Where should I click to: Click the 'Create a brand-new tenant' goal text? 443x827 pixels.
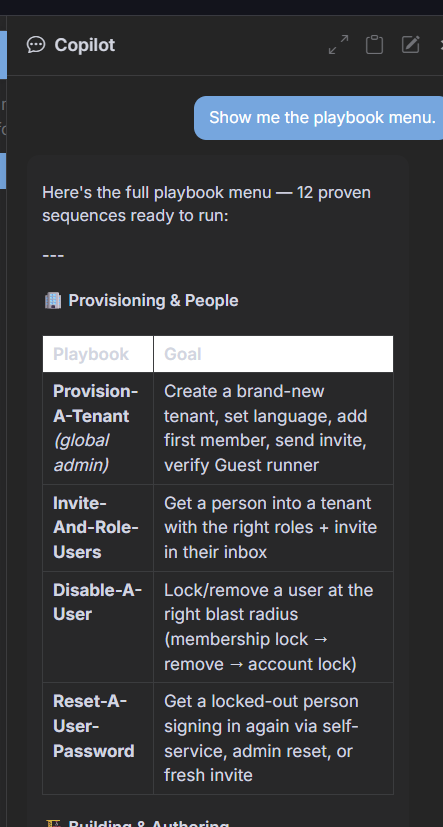tap(267, 428)
